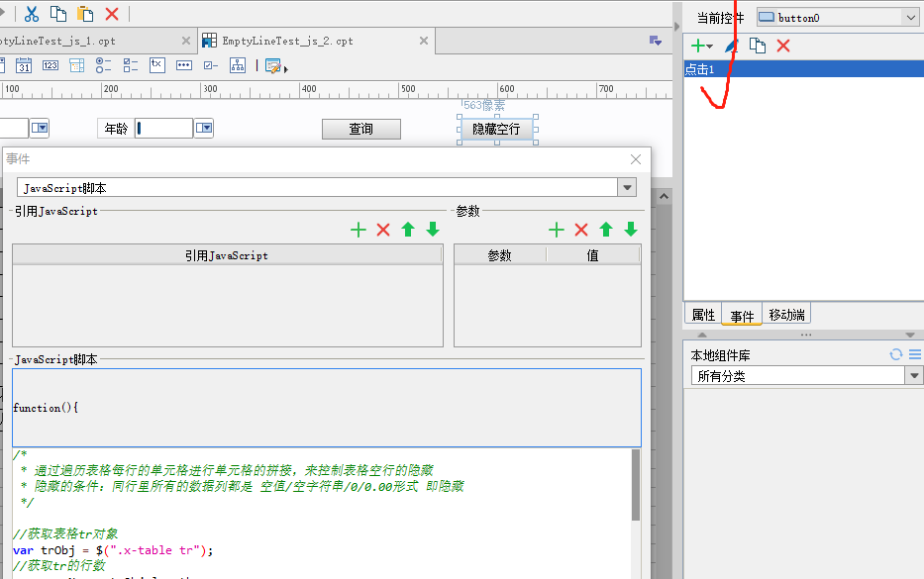The height and width of the screenshot is (579, 924).
Task: Select the password widget icon
Action: click(x=184, y=65)
